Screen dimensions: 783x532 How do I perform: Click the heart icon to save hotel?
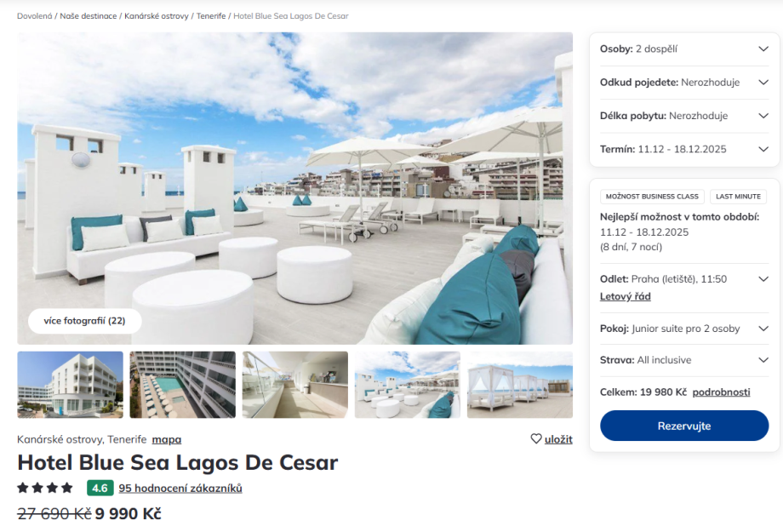click(x=536, y=438)
